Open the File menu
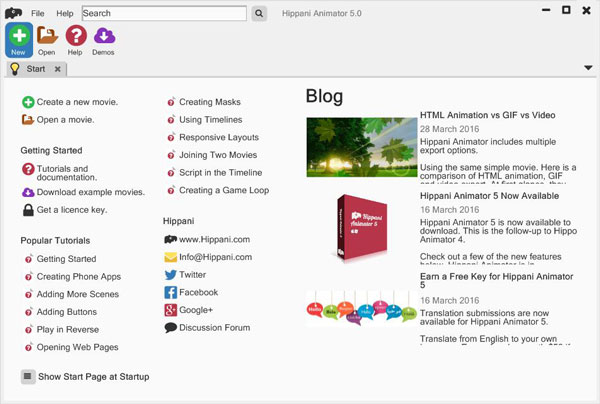This screenshot has width=600, height=404. tap(38, 13)
